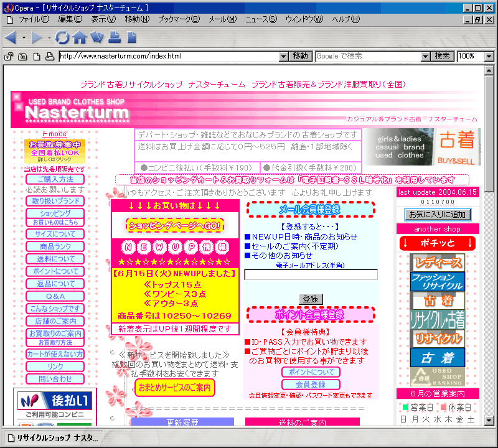Image resolution: width=498 pixels, height=448 pixels.
Task: Select the リサイクルショップ ナスタ... window tab
Action: 53,438
